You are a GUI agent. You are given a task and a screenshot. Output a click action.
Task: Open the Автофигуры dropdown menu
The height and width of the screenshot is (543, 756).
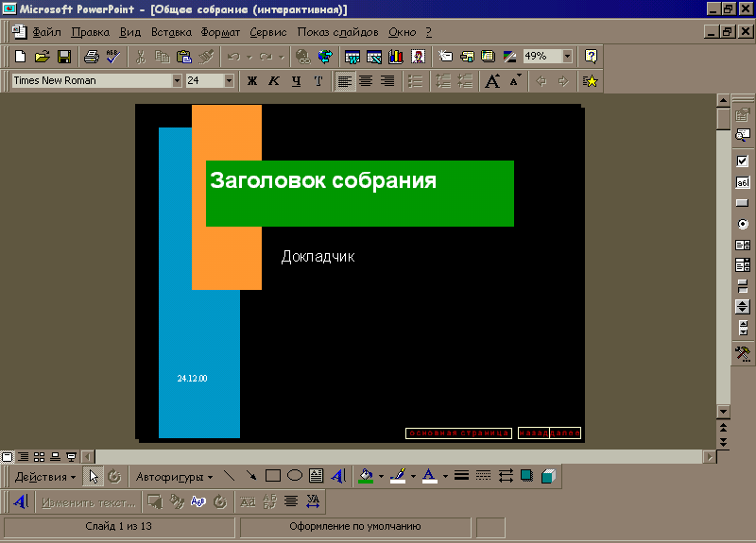(174, 477)
